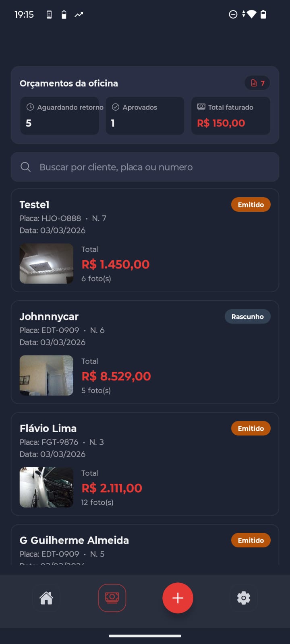Tap the Rascunho badge on Johnnnycar
The image size is (290, 644).
[247, 317]
